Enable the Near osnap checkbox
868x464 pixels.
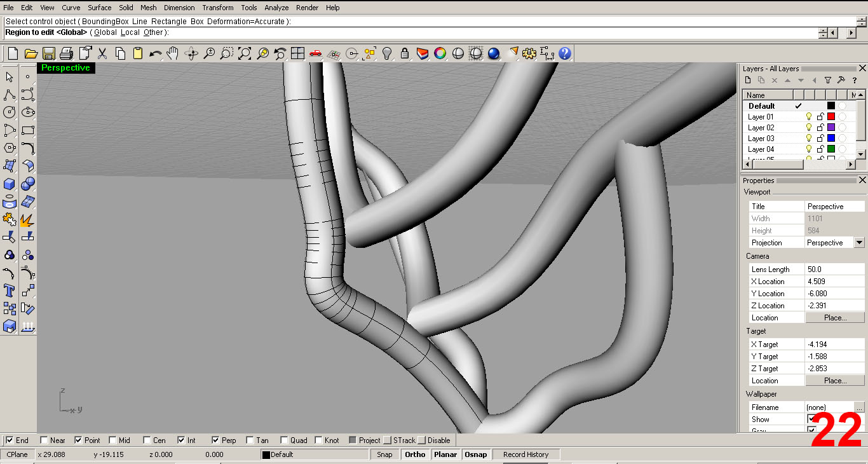click(x=44, y=440)
